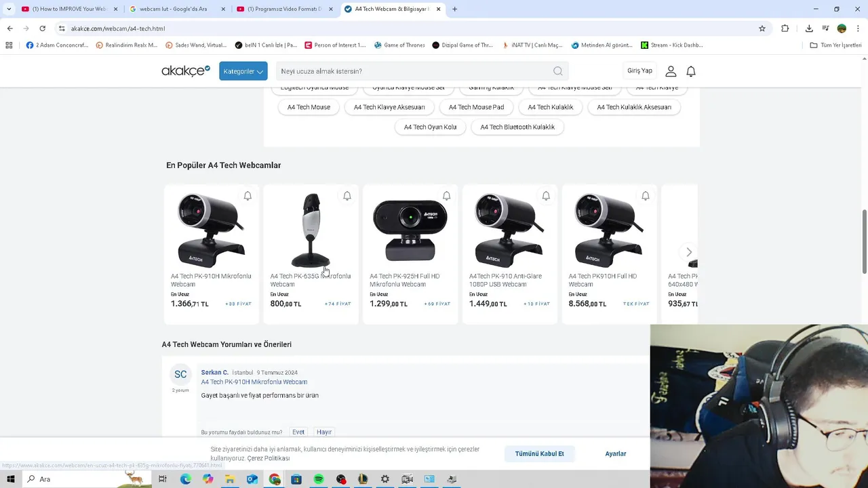868x488 pixels.
Task: Click reviewer name Serkan C.
Action: (x=214, y=372)
